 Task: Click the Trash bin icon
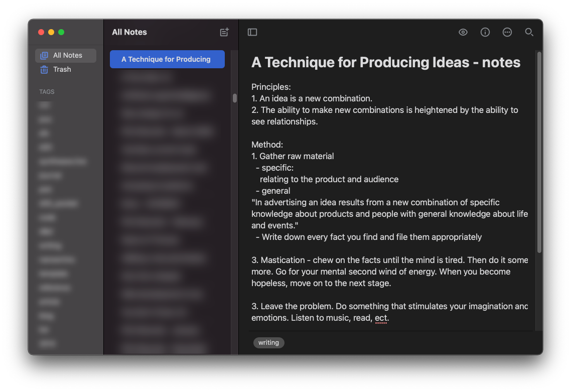44,69
